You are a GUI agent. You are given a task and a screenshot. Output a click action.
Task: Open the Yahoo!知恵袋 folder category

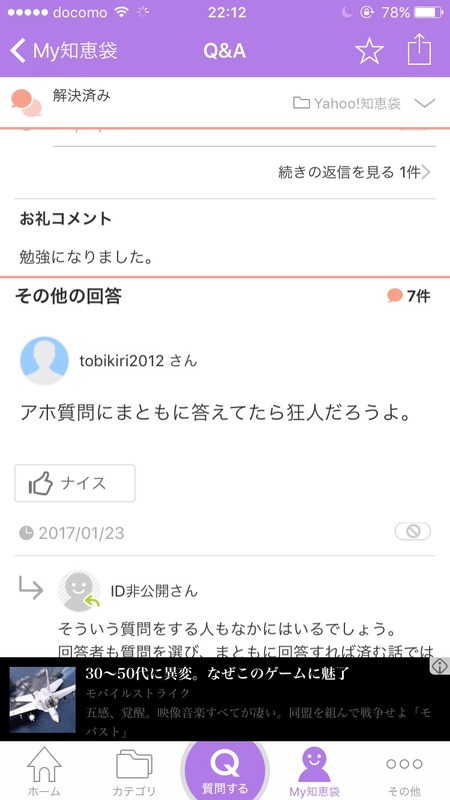click(x=346, y=104)
